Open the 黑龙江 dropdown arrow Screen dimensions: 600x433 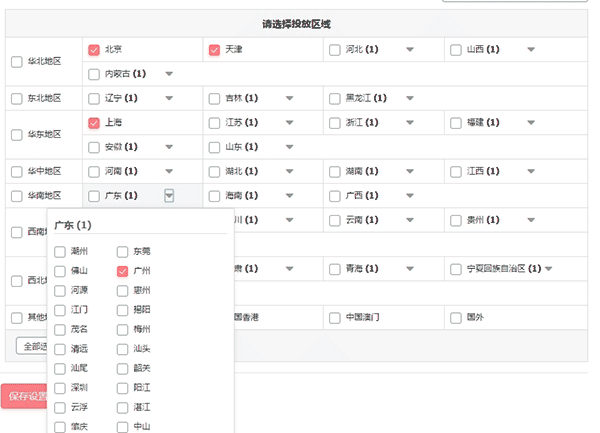(409, 98)
